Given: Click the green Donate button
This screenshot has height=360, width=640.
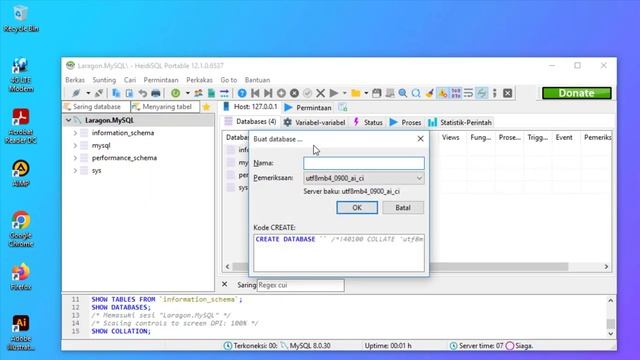Looking at the screenshot, I should 577,93.
